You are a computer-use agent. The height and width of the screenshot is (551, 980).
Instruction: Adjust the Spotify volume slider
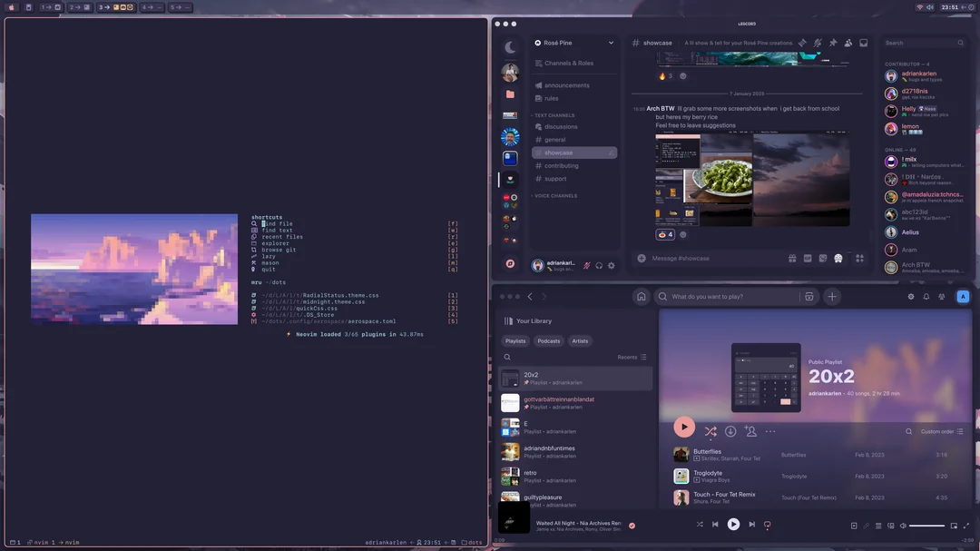[926, 526]
